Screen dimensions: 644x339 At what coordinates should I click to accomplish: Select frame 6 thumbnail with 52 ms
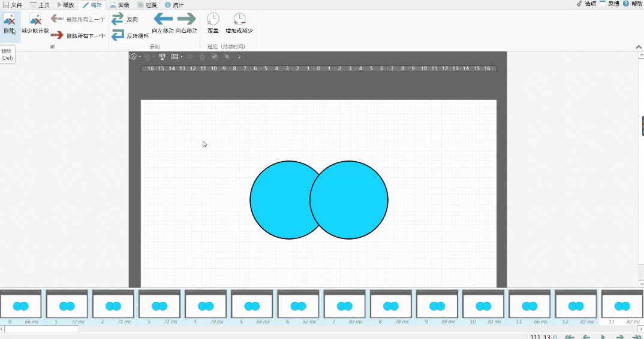(x=298, y=307)
